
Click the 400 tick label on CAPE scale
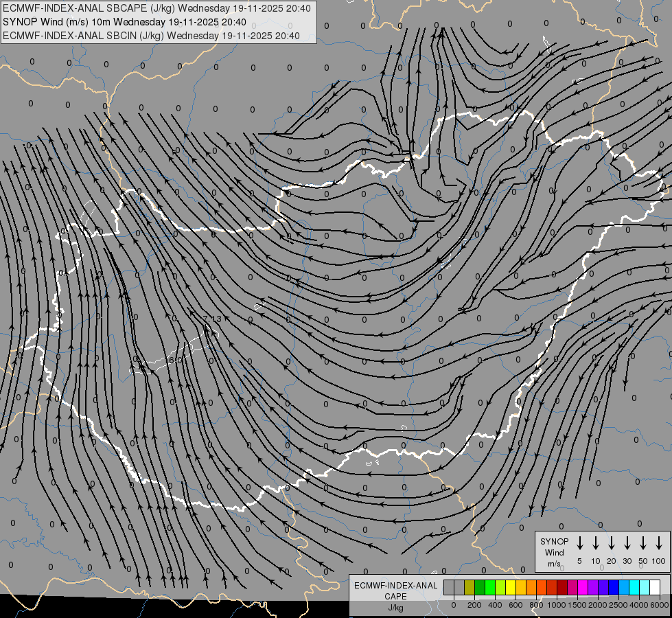click(x=495, y=605)
